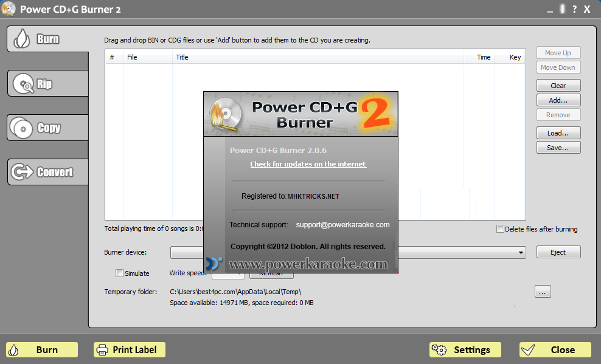Click the printer icon on Print Label
The image size is (601, 364).
pyautogui.click(x=102, y=350)
